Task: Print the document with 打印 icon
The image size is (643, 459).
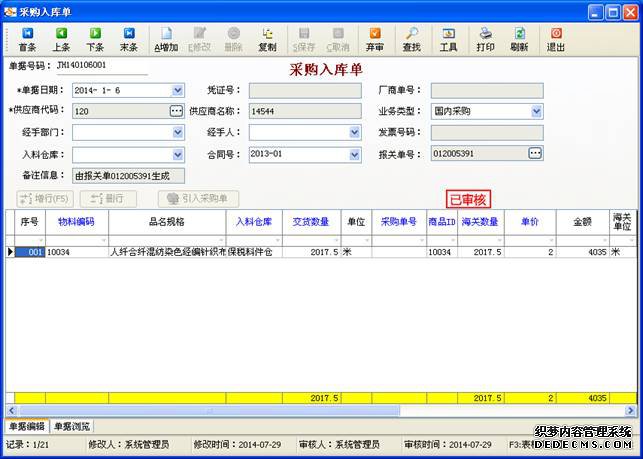Action: click(485, 39)
